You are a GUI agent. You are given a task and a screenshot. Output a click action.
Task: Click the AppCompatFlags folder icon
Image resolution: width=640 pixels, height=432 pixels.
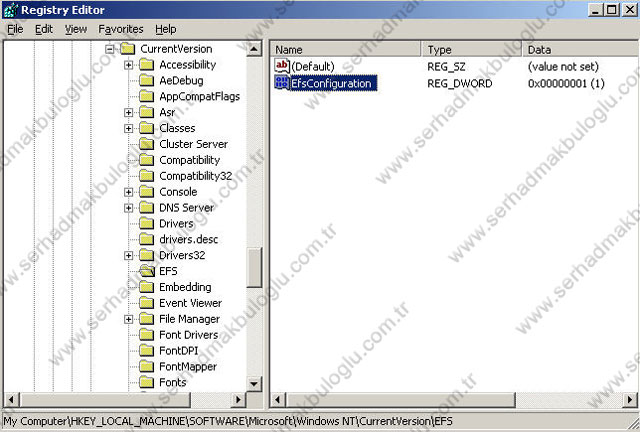(x=147, y=96)
